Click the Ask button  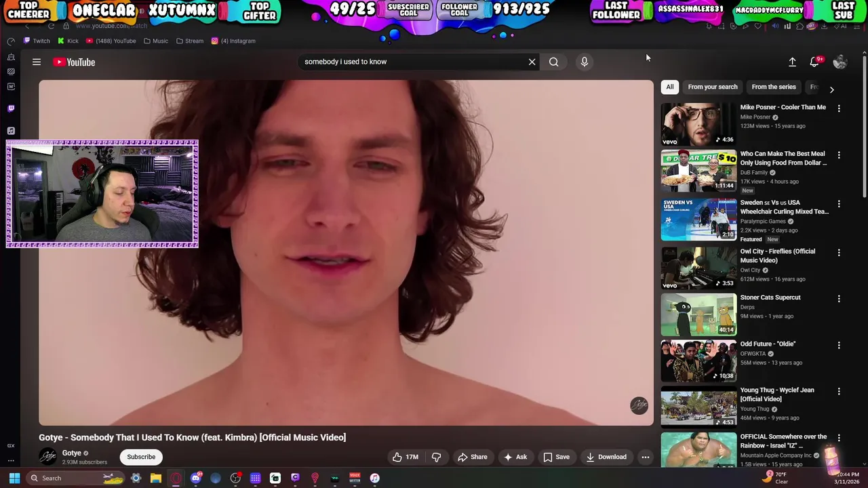515,457
